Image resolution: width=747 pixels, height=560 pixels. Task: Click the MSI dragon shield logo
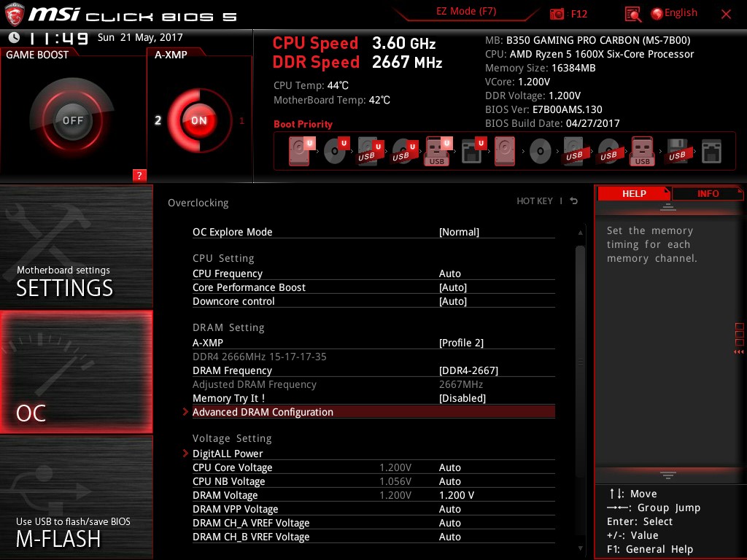[15, 15]
